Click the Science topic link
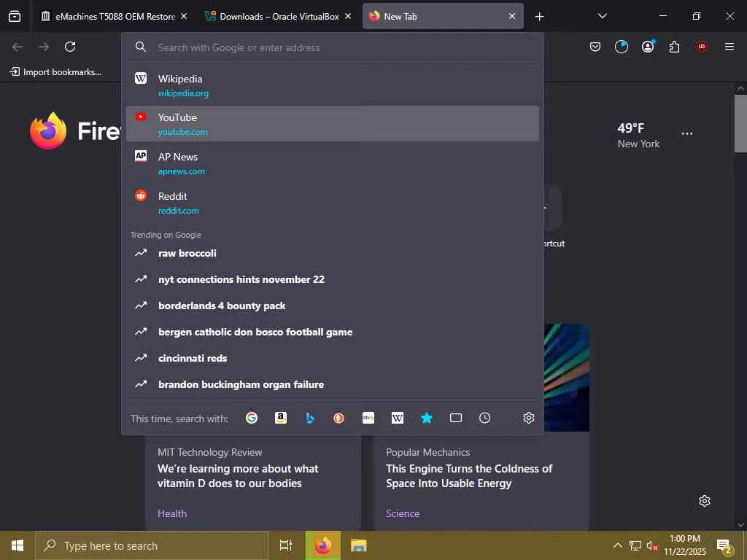747x560 pixels. point(403,513)
